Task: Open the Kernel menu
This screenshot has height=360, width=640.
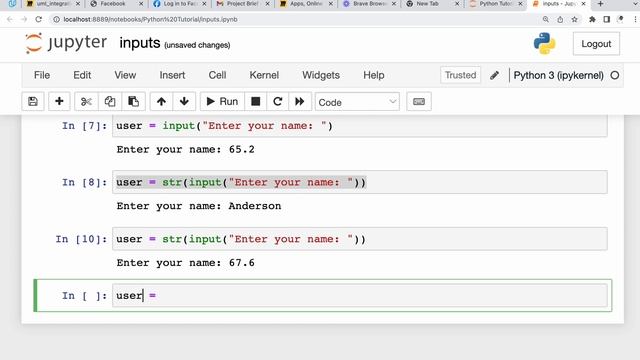Action: coord(264,75)
